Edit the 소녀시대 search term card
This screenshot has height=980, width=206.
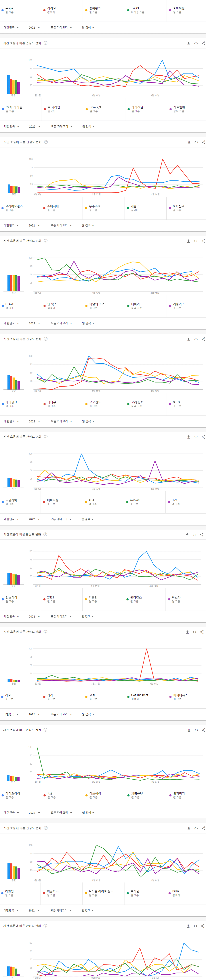[x=62, y=209]
